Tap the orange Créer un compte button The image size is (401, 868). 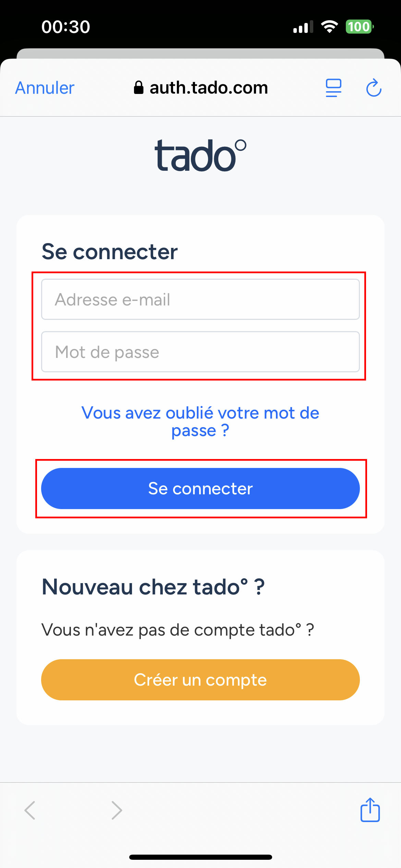tap(200, 680)
